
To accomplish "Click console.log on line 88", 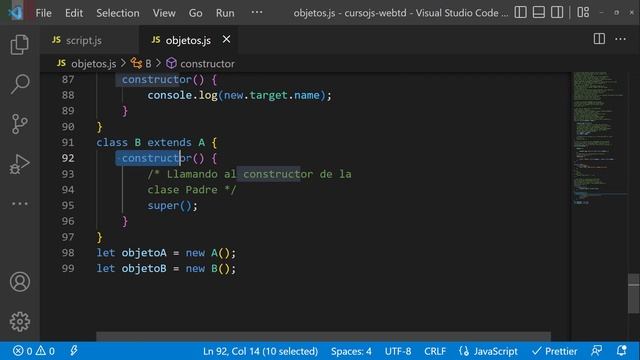I will (182, 95).
